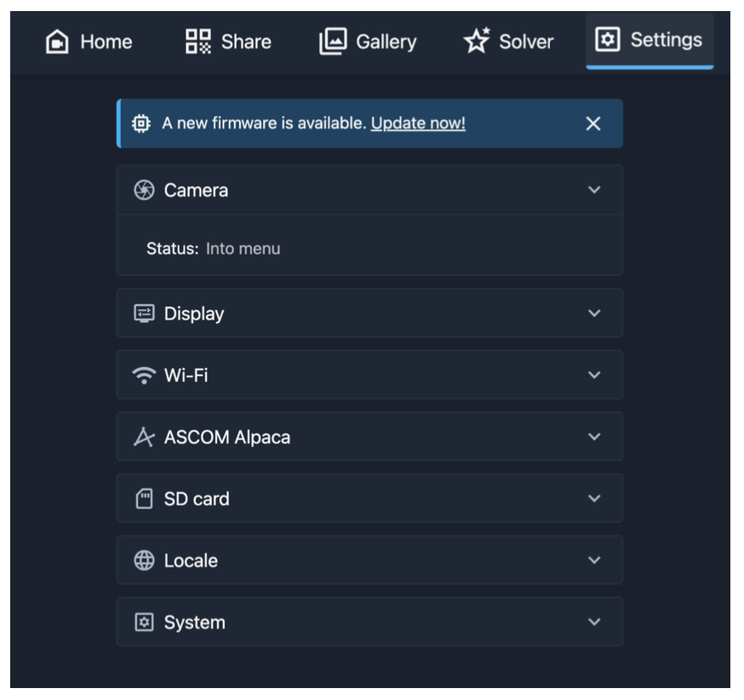Screen dimensions: 744x700
Task: Follow the "Update now!" firmware link
Action: [x=418, y=123]
